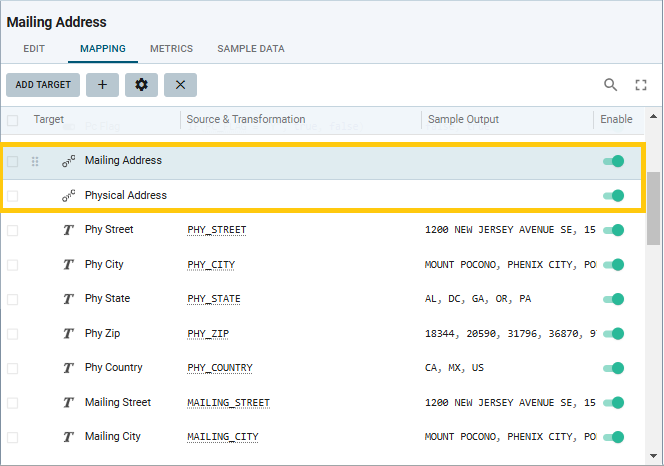Open the Sample Data tab
Image resolution: width=664 pixels, height=466 pixels.
pos(250,48)
